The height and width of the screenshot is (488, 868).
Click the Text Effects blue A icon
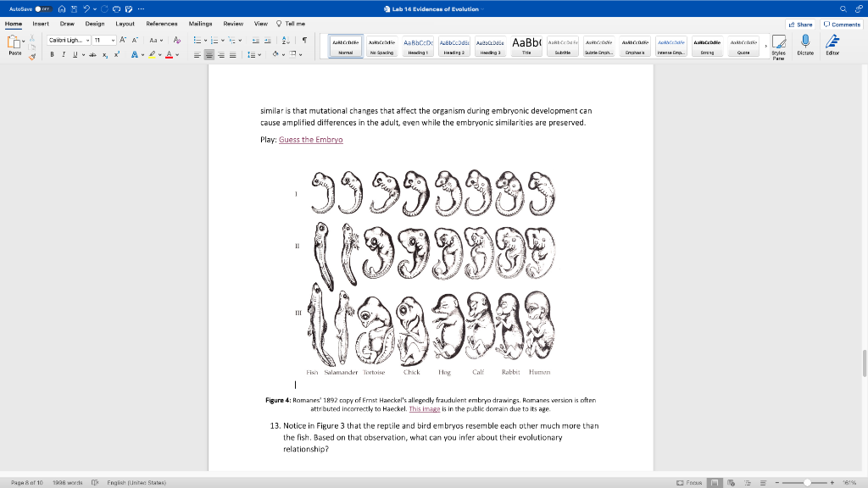pyautogui.click(x=134, y=55)
